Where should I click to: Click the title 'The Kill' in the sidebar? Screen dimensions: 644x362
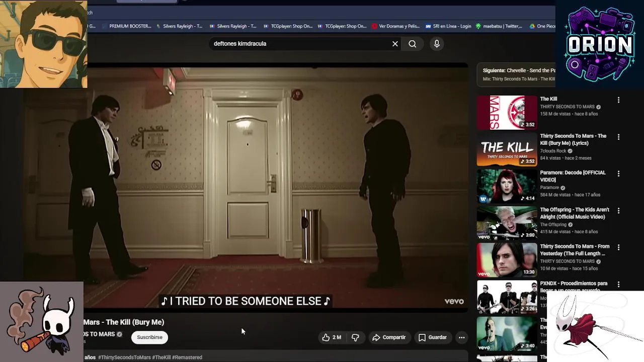548,99
